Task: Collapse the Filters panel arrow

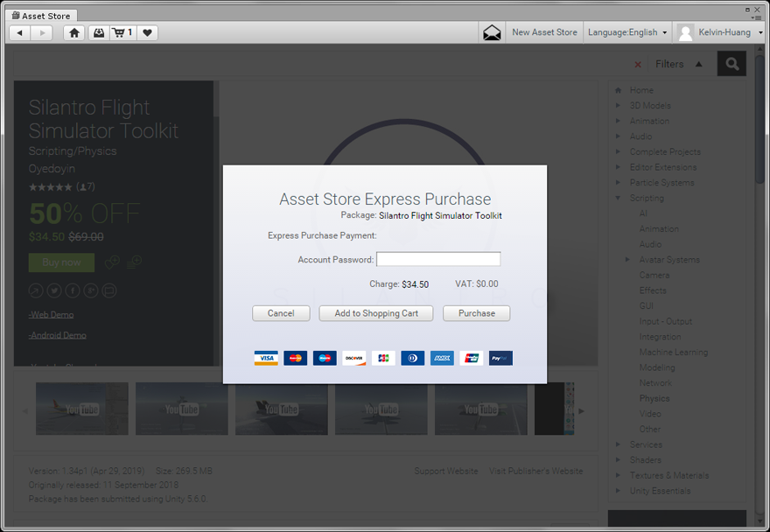Action: point(699,64)
